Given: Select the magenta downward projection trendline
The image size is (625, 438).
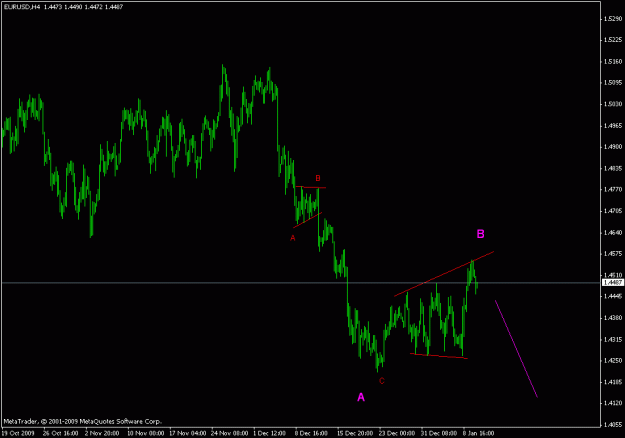Looking at the screenshot, I should (x=516, y=349).
